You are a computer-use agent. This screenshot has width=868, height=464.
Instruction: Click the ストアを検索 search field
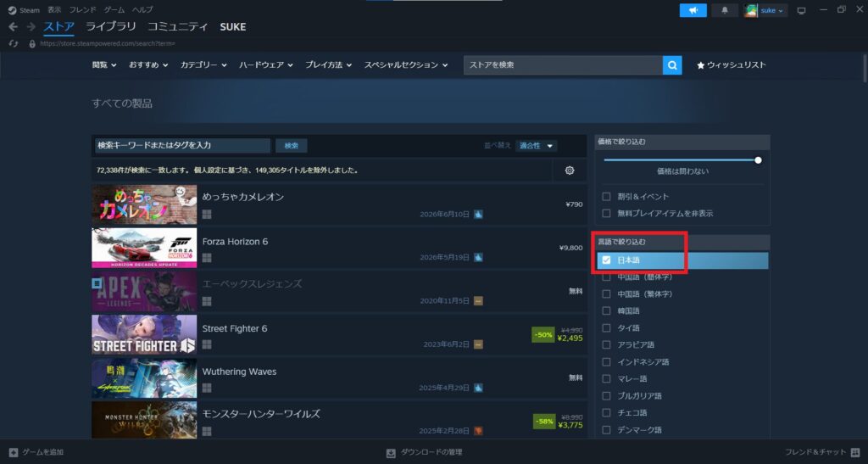tap(563, 64)
